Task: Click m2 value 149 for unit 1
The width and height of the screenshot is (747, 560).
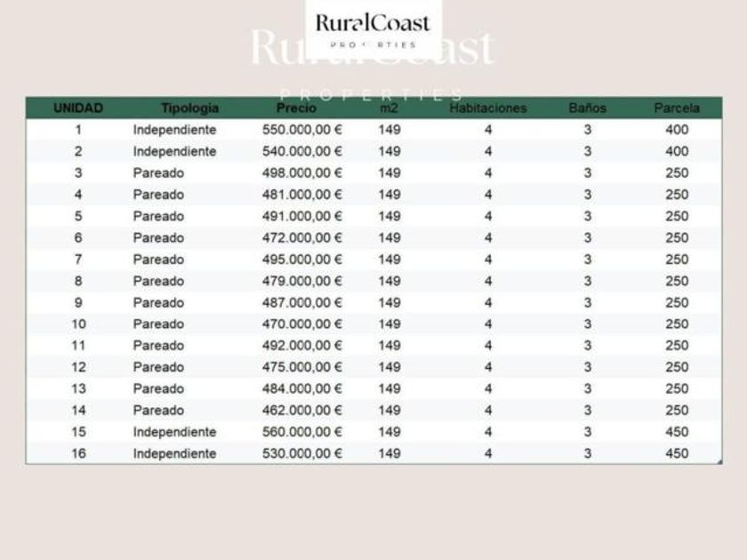Action: [x=390, y=130]
